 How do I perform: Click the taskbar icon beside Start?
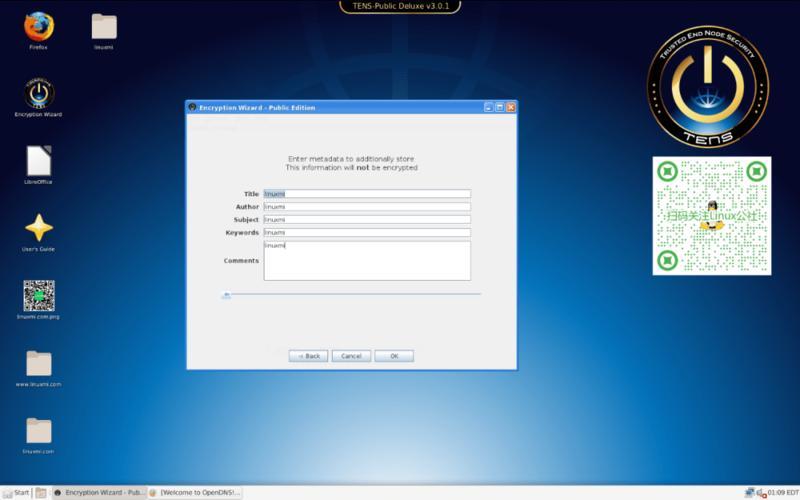click(x=41, y=493)
